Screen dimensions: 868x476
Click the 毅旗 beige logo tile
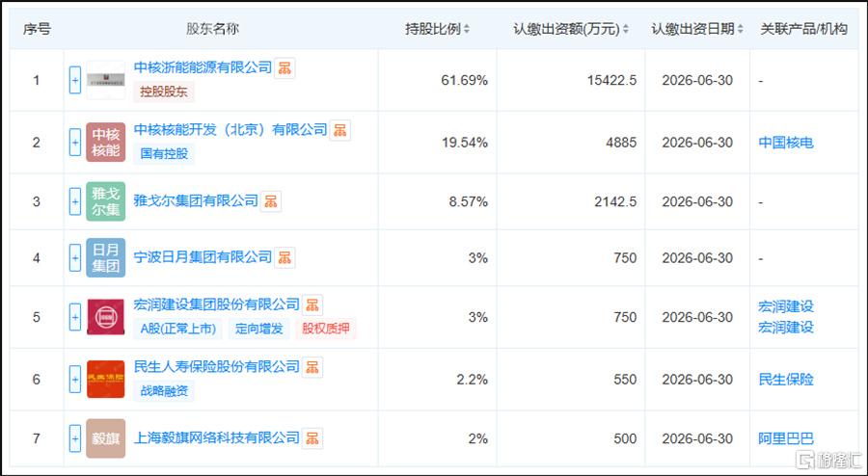click(106, 438)
